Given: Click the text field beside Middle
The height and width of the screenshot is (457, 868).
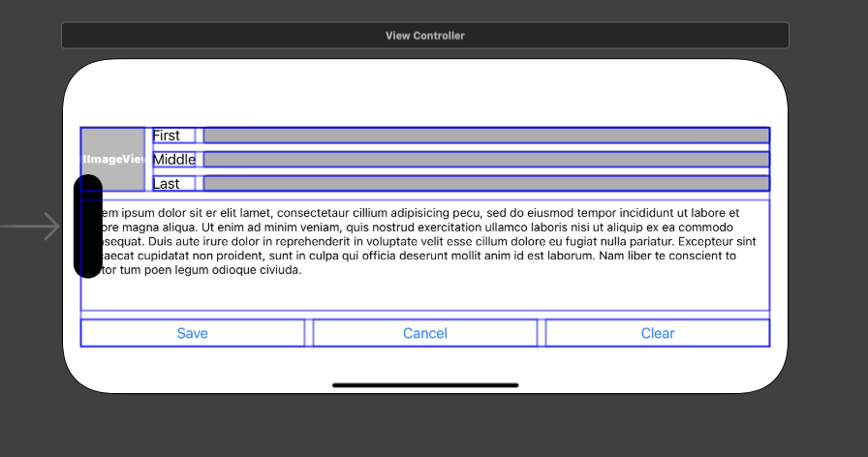Looking at the screenshot, I should pos(486,160).
